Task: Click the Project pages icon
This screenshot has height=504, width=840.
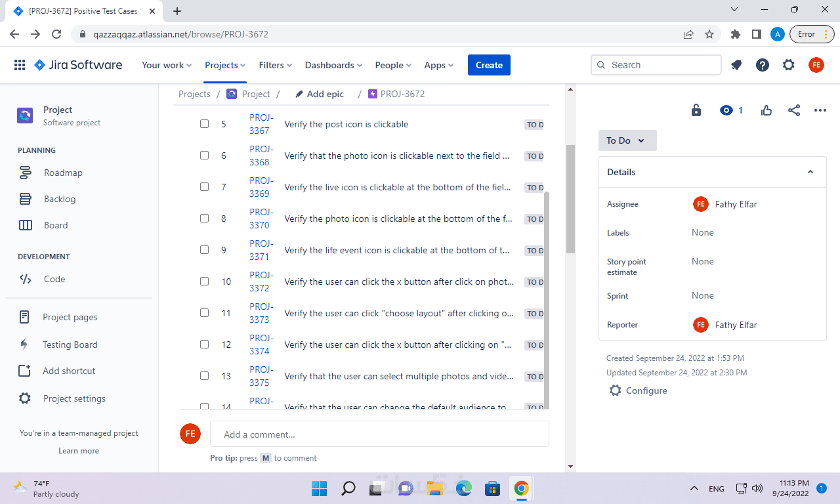Action: [24, 317]
